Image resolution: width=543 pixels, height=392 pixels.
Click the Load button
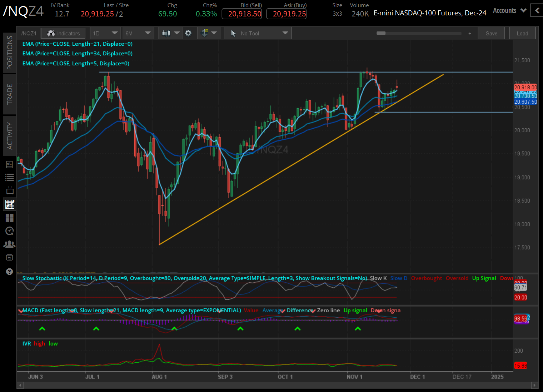pos(522,33)
